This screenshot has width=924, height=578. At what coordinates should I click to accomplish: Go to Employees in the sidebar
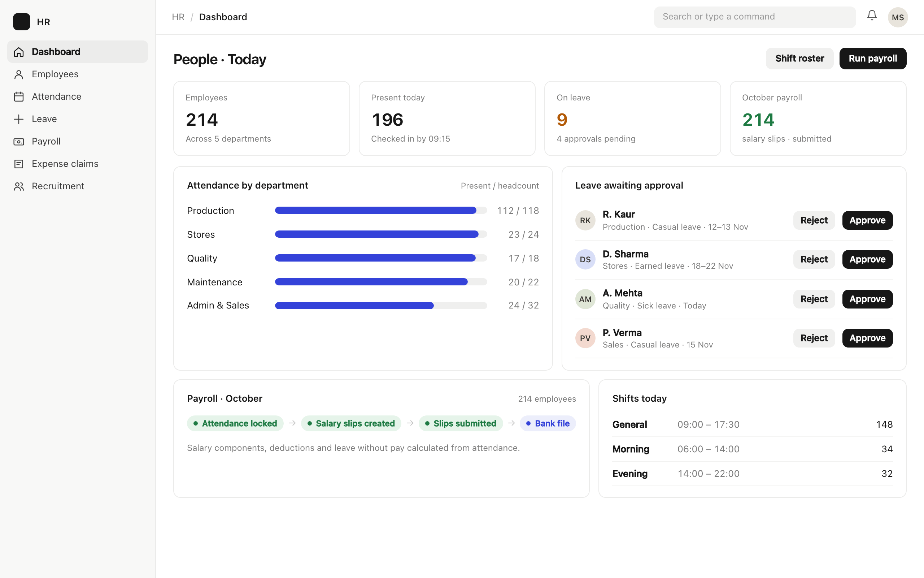point(78,74)
